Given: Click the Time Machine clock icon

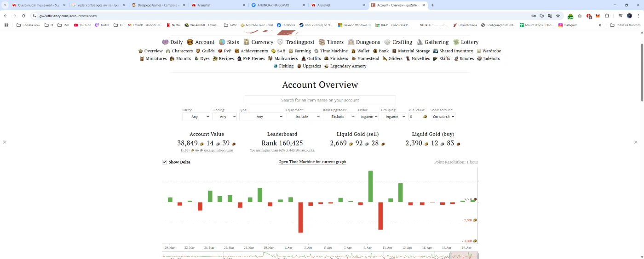Looking at the screenshot, I should pyautogui.click(x=316, y=51).
